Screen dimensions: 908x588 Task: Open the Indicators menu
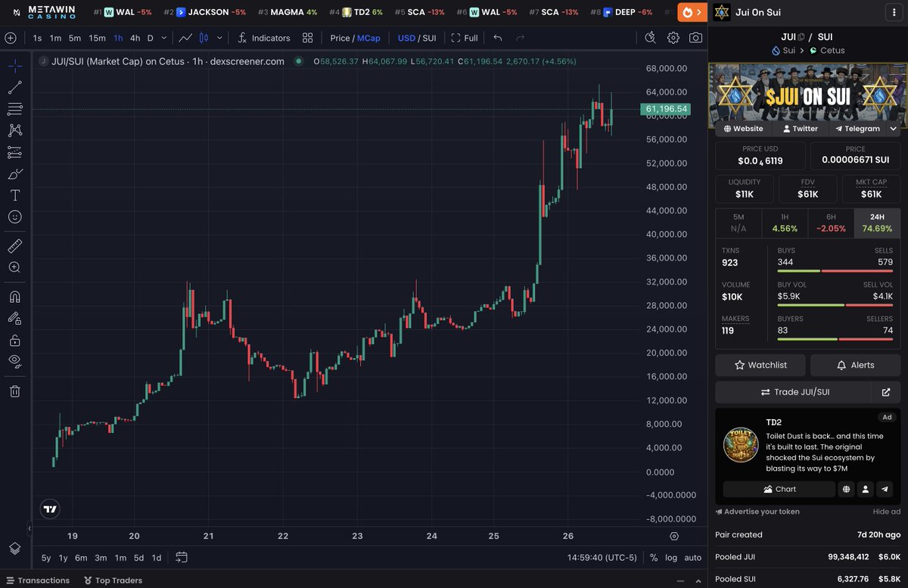pos(263,38)
